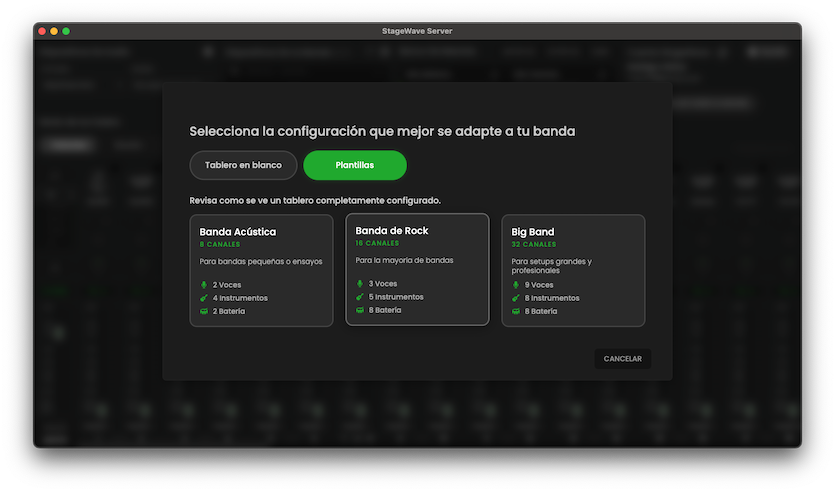835x492 pixels.
Task: Click drum icon in Banda de Rock card
Action: pos(360,310)
